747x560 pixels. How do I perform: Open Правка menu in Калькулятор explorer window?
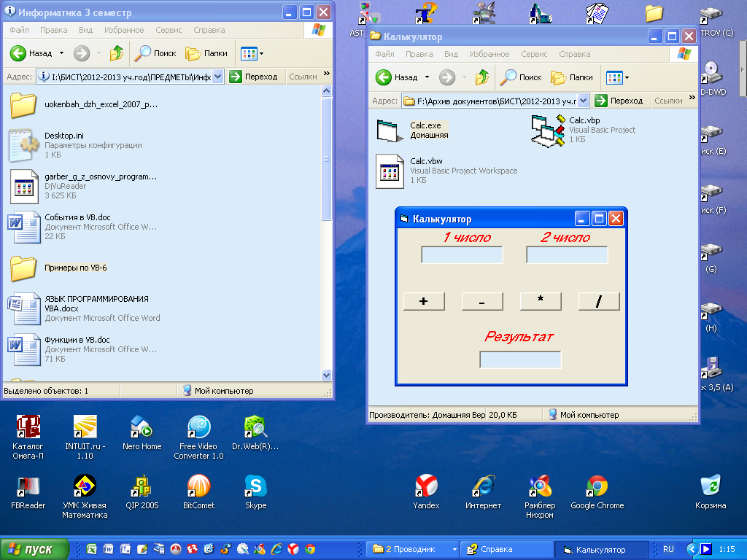[419, 54]
